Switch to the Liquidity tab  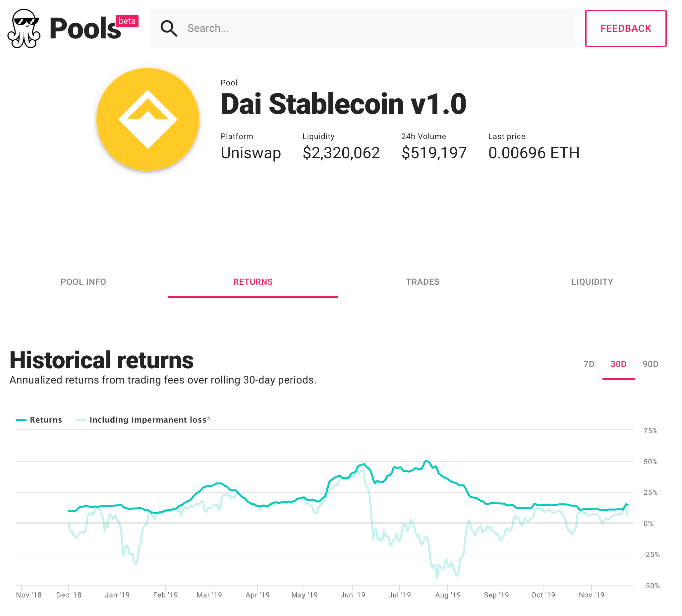[592, 282]
